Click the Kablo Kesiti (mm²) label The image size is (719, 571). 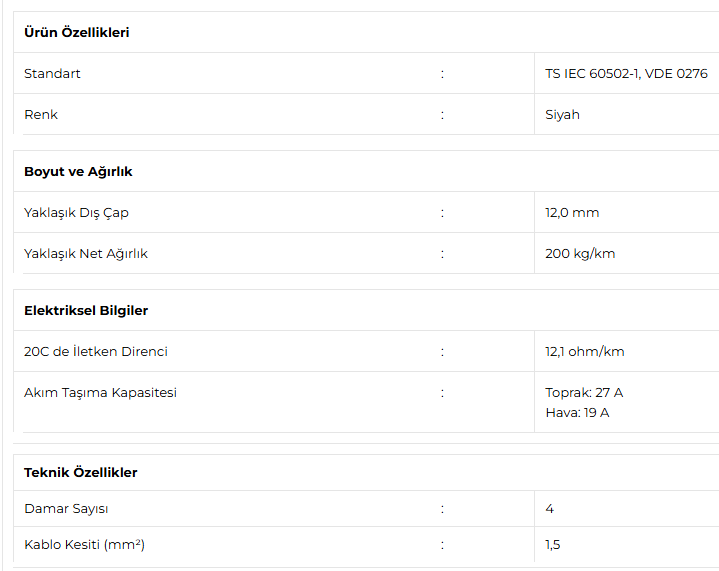point(84,544)
